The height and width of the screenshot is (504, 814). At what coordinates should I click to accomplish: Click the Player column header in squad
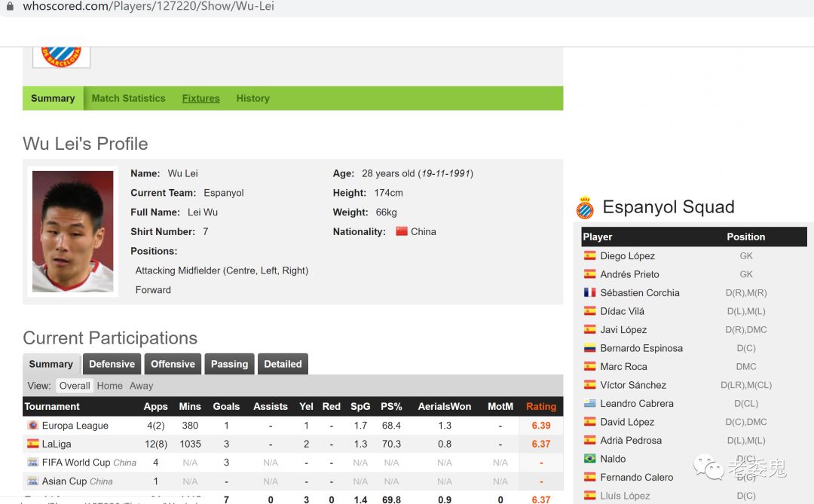pos(598,237)
